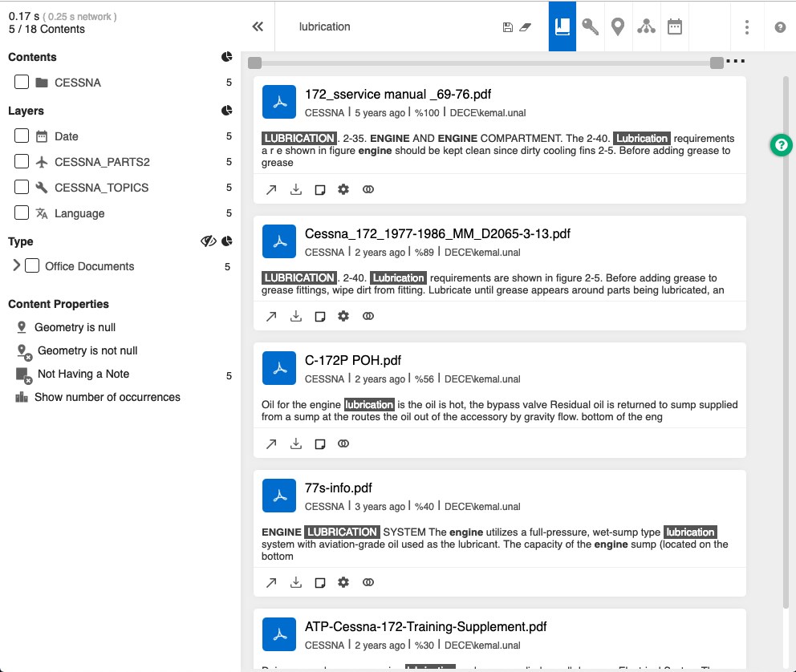Screen dimensions: 796x672
Task: Click the gray help icon in the toolbar
Action: (x=780, y=27)
